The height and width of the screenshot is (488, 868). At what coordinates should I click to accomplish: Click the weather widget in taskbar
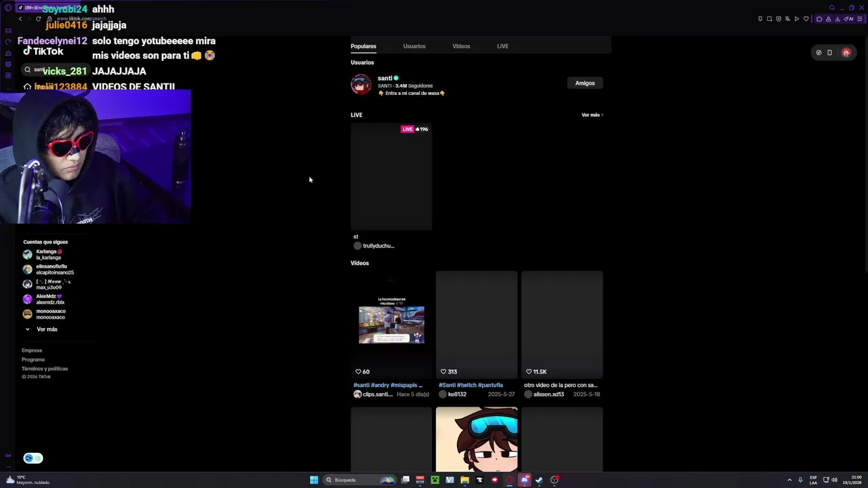[x=27, y=480]
